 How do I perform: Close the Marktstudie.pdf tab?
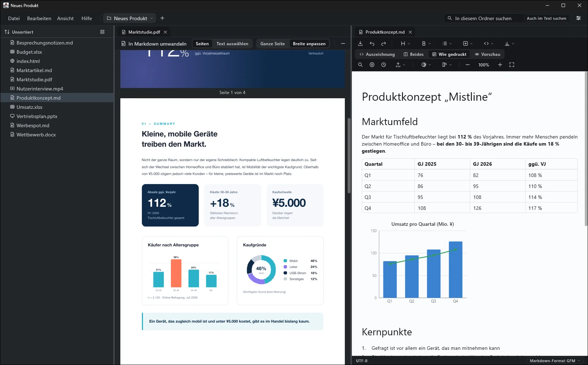point(165,32)
